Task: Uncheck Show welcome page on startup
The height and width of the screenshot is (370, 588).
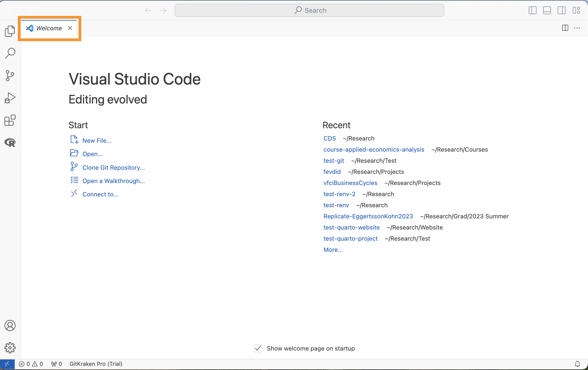Action: 258,348
